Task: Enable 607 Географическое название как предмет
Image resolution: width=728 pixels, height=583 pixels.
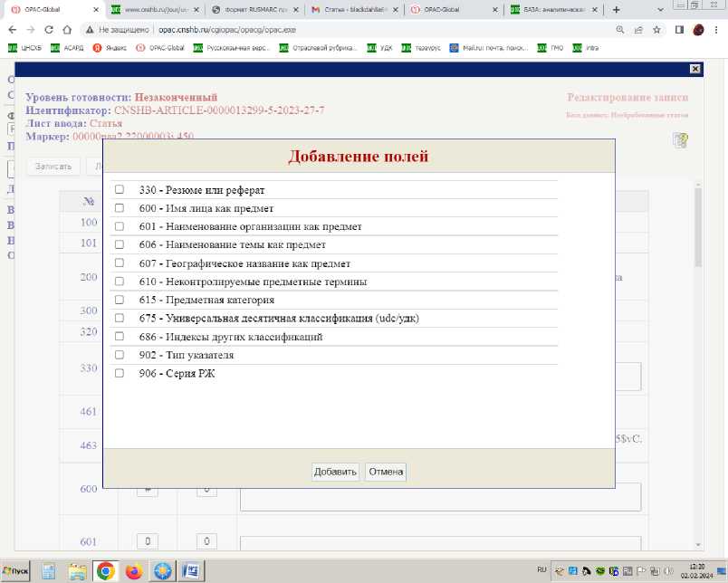Action: 120,263
